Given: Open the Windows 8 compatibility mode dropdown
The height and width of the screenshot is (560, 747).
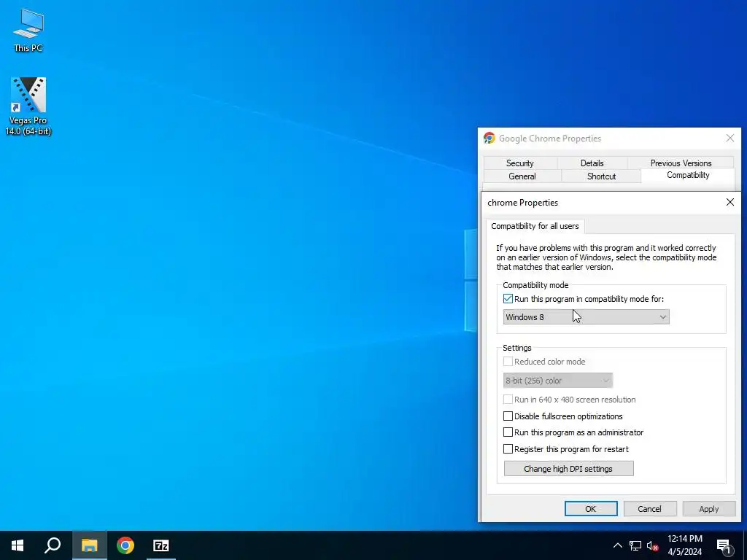Looking at the screenshot, I should pyautogui.click(x=586, y=317).
